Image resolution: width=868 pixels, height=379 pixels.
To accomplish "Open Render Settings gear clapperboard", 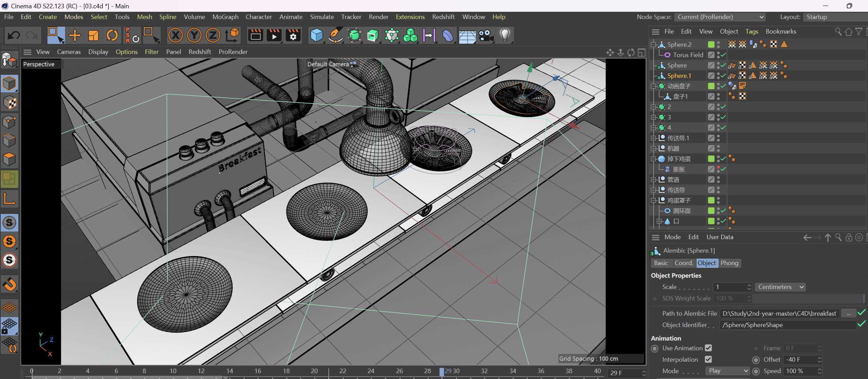I will pyautogui.click(x=293, y=35).
